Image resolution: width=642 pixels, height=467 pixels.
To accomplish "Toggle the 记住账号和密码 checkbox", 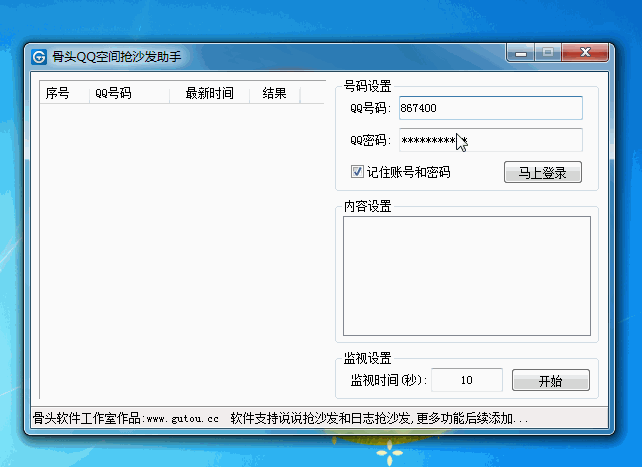I will click(357, 171).
